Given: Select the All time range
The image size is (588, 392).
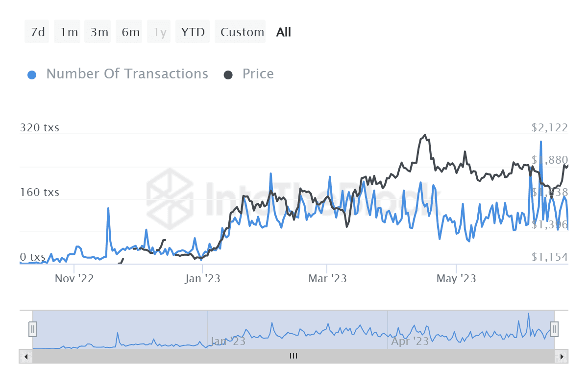Looking at the screenshot, I should (284, 32).
